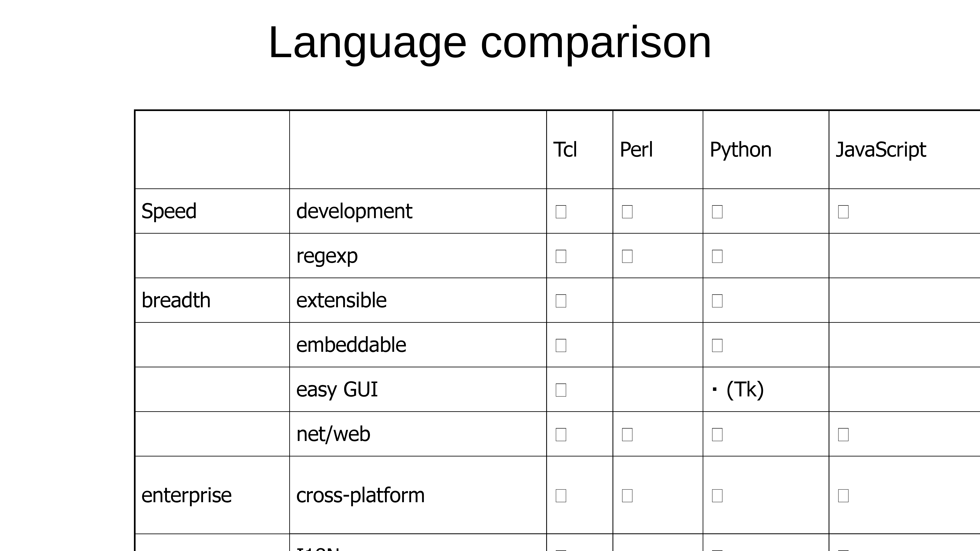Click the enterprise category label
Viewport: 980px width, 551px height.
click(x=186, y=495)
